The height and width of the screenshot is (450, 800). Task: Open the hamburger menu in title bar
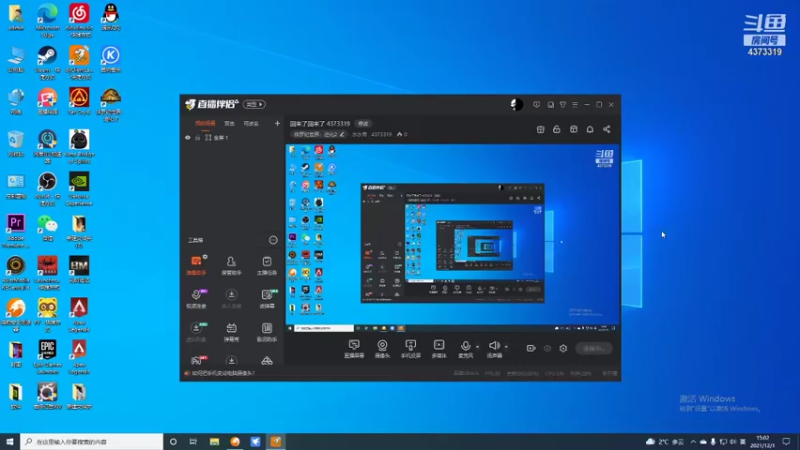click(x=575, y=105)
